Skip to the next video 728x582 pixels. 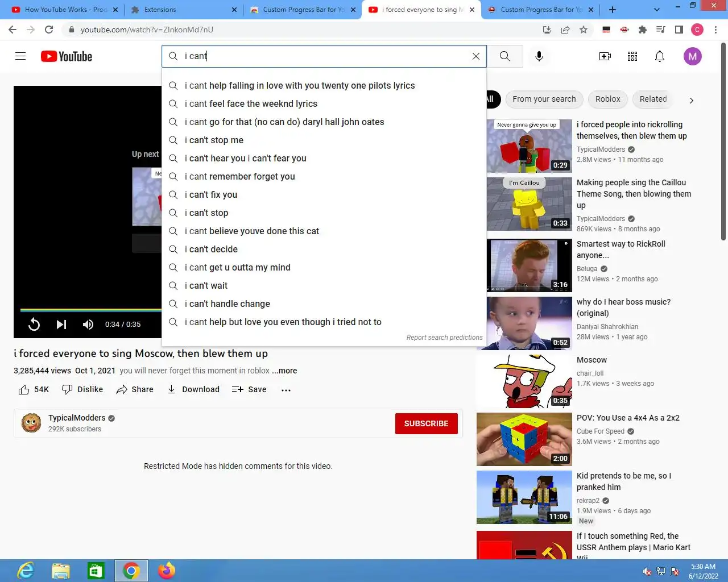(x=61, y=325)
